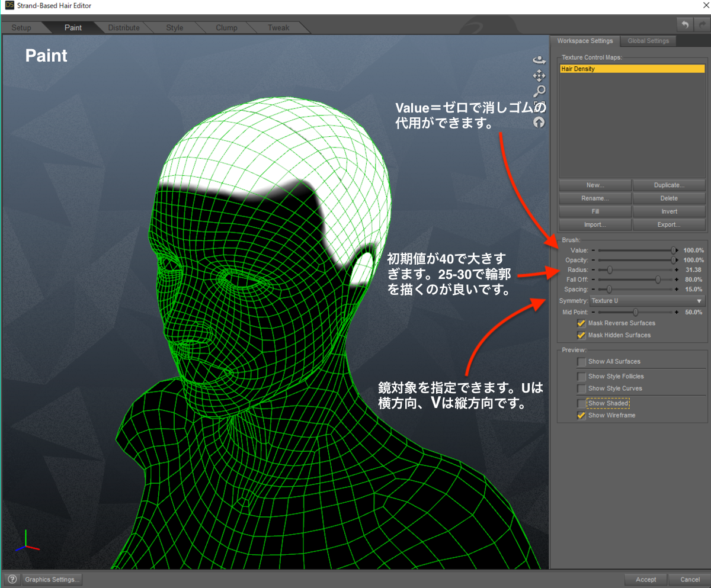Click the Invert button for the density map

[669, 211]
